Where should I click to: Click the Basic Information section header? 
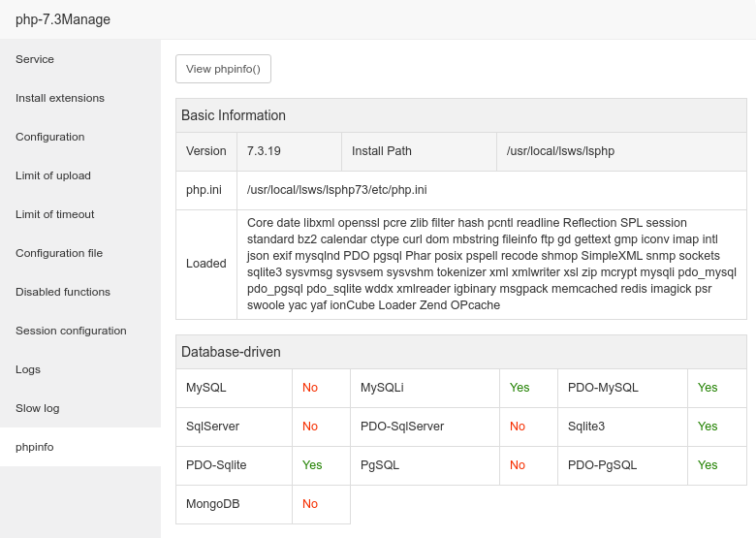[x=234, y=115]
